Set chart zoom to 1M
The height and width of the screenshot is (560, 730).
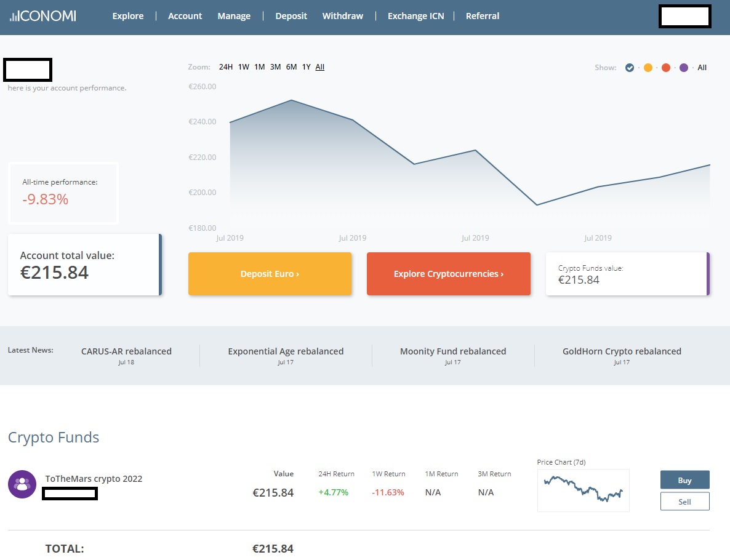click(x=259, y=67)
